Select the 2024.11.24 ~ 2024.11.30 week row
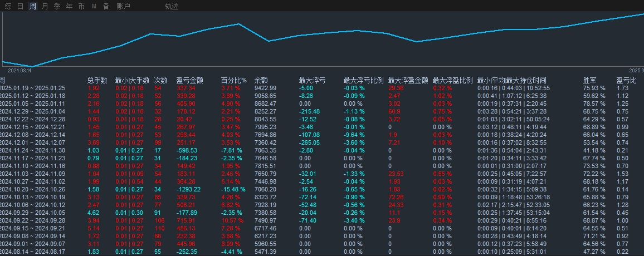 point(322,150)
